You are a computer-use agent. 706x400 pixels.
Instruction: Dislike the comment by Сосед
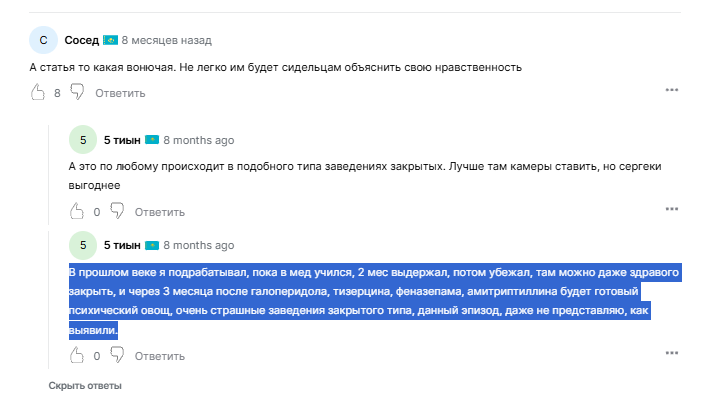pyautogui.click(x=76, y=92)
